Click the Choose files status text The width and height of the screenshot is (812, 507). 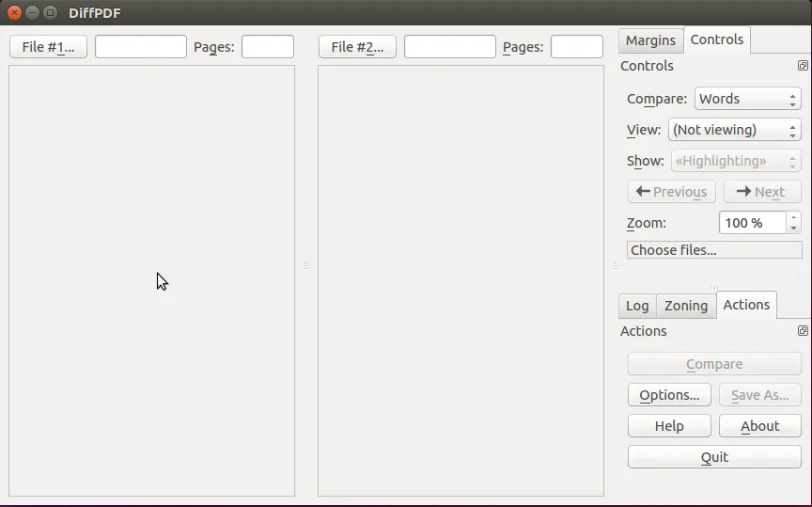pyautogui.click(x=714, y=250)
